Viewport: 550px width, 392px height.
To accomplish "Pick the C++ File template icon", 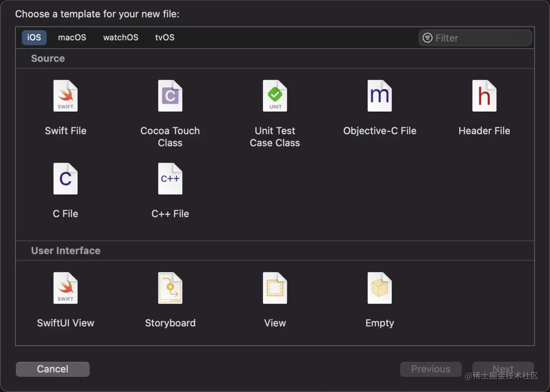I will coord(170,179).
